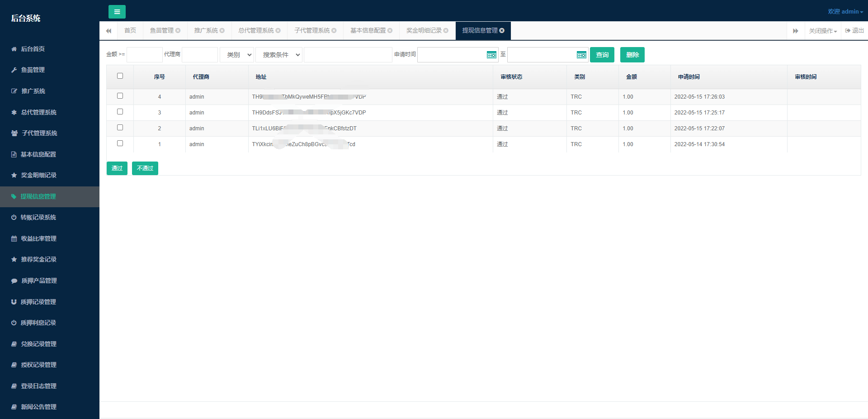
Task: Expand the 关闭操作 dropdown menu
Action: tap(823, 31)
